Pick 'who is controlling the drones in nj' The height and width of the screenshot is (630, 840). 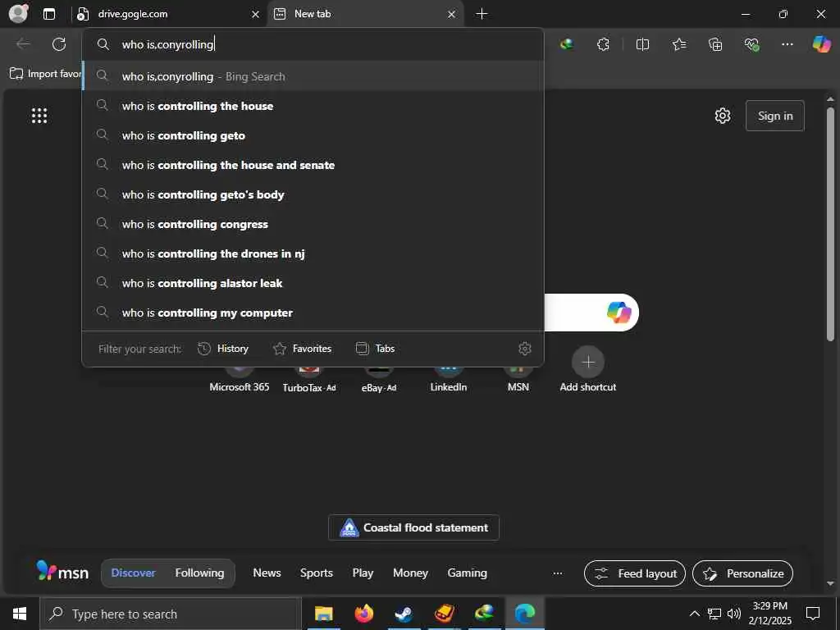pos(313,253)
